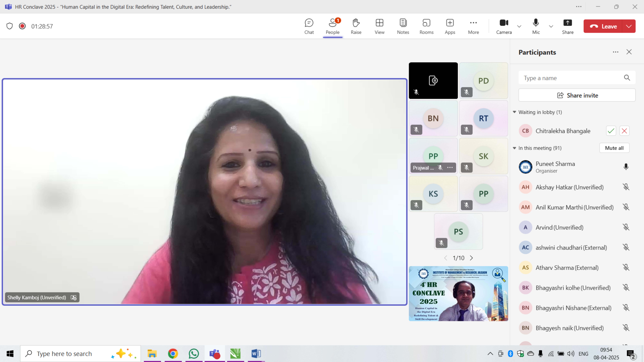
Task: Open the Leave options dropdown
Action: pos(629,26)
